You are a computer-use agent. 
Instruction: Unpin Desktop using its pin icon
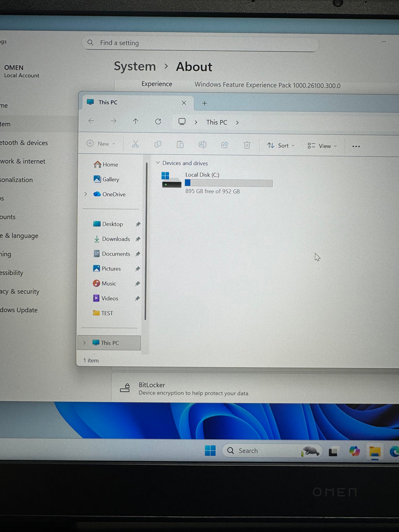click(x=138, y=224)
